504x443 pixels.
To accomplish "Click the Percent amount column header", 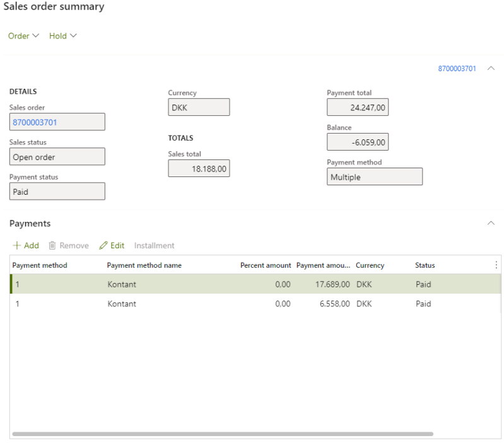I will 266,265.
